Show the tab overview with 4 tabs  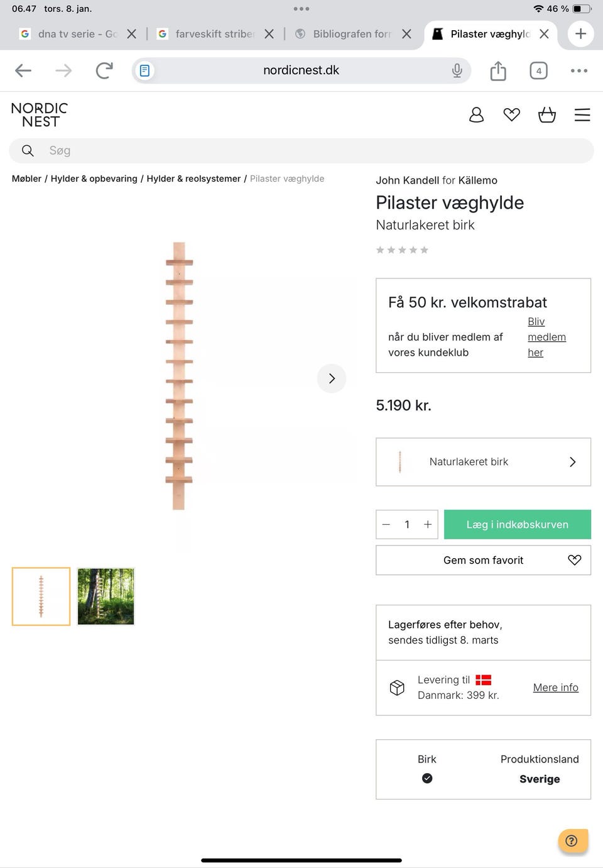pos(538,70)
